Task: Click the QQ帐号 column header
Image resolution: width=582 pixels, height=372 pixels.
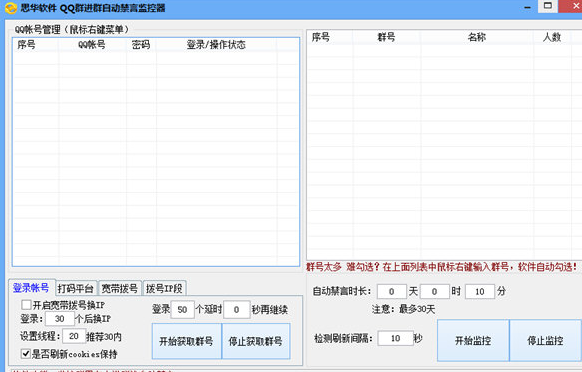Action: [92, 45]
